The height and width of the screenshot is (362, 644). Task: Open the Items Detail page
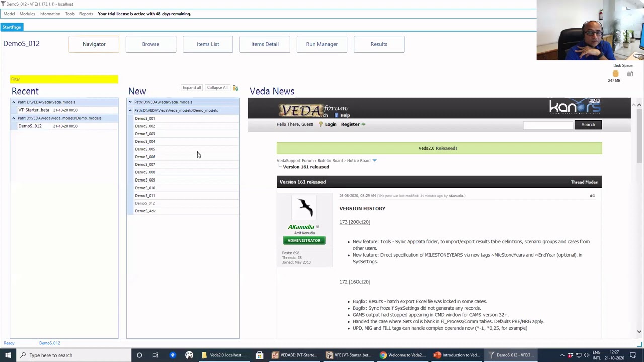point(265,44)
